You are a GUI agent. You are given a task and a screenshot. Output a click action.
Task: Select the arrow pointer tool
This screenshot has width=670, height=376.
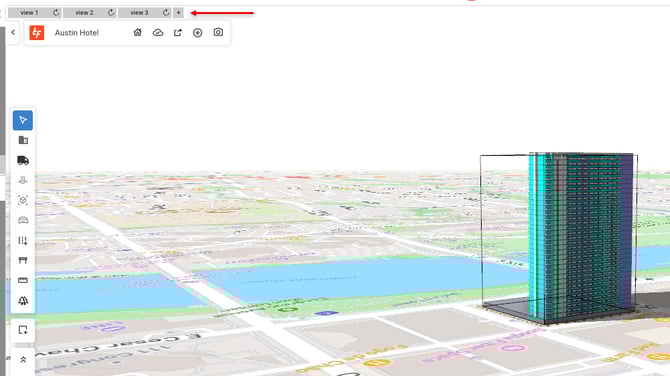coord(23,120)
